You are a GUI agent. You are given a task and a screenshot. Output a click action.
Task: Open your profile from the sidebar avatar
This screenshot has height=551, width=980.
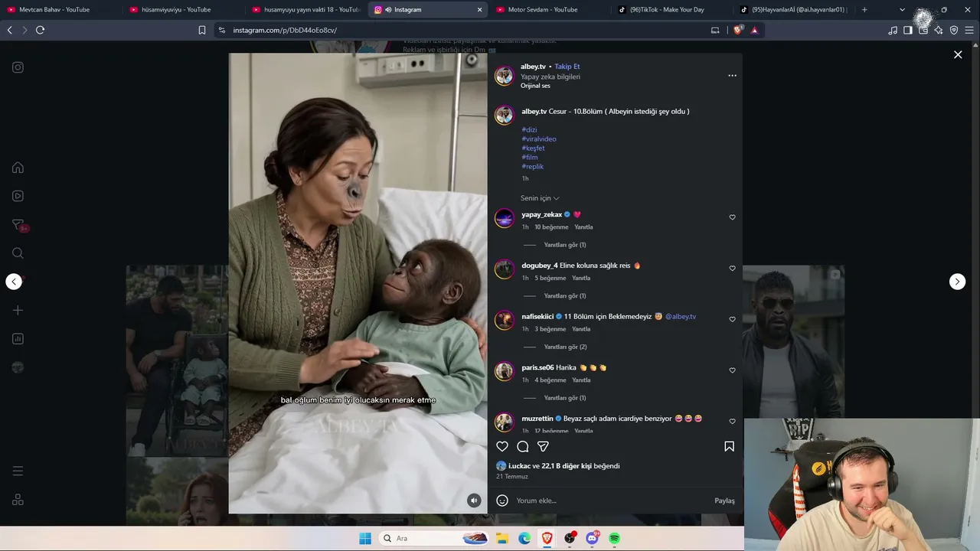(x=18, y=367)
